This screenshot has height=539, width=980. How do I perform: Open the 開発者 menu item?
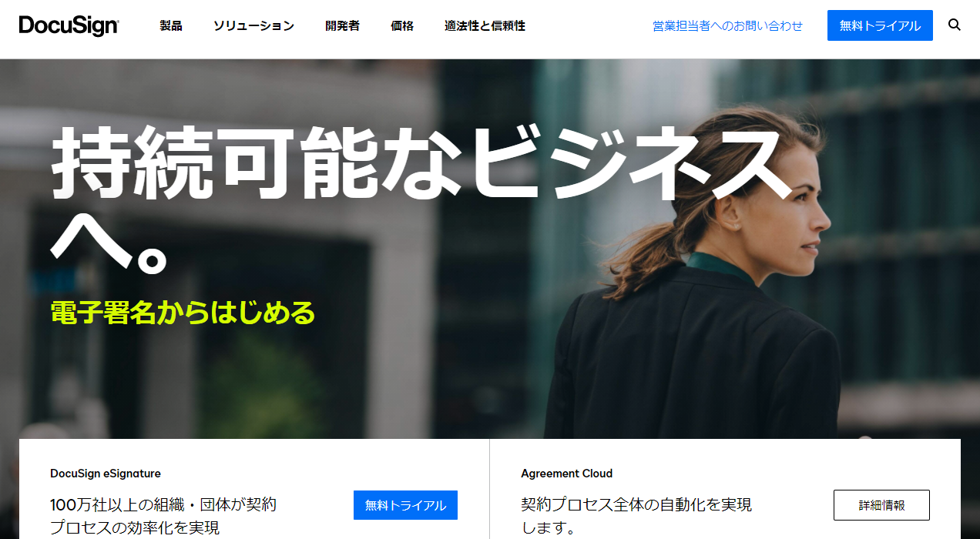[x=342, y=25]
